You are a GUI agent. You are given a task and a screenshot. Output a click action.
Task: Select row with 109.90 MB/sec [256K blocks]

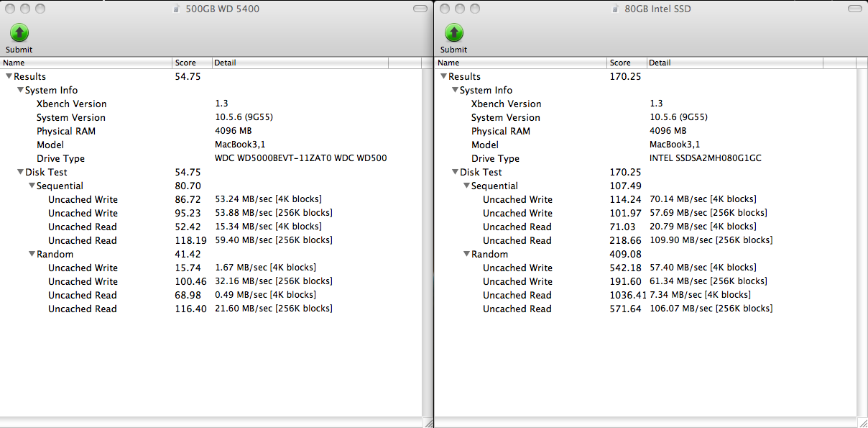(x=645, y=240)
